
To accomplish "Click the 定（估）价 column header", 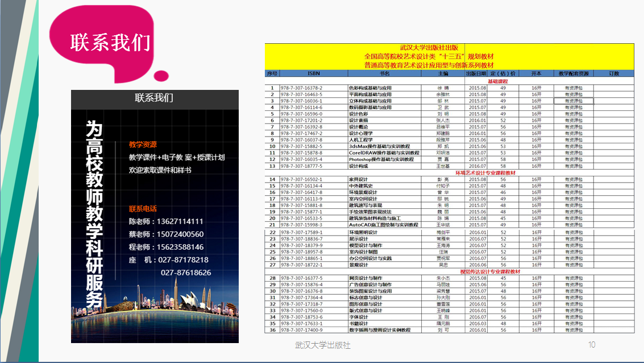I will coord(503,73).
